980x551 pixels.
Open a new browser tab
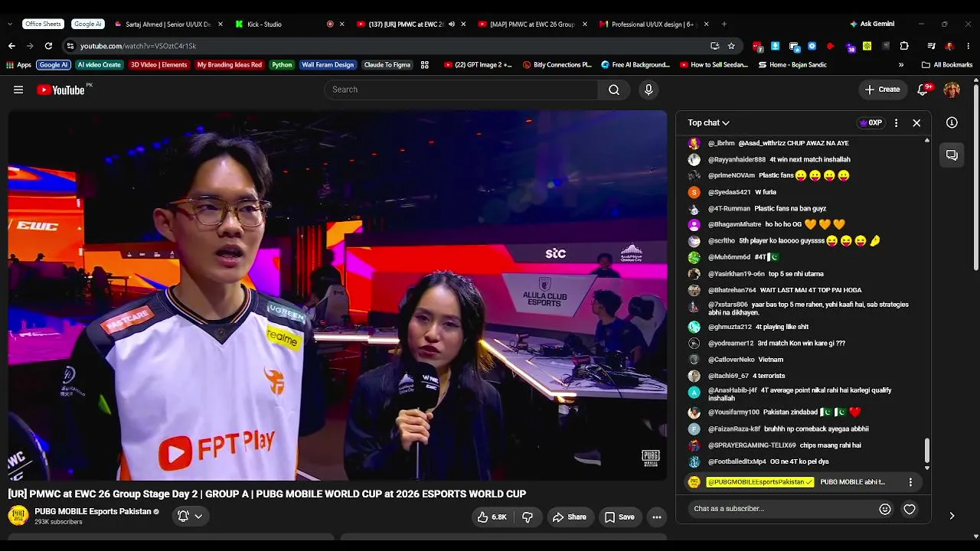(x=724, y=24)
